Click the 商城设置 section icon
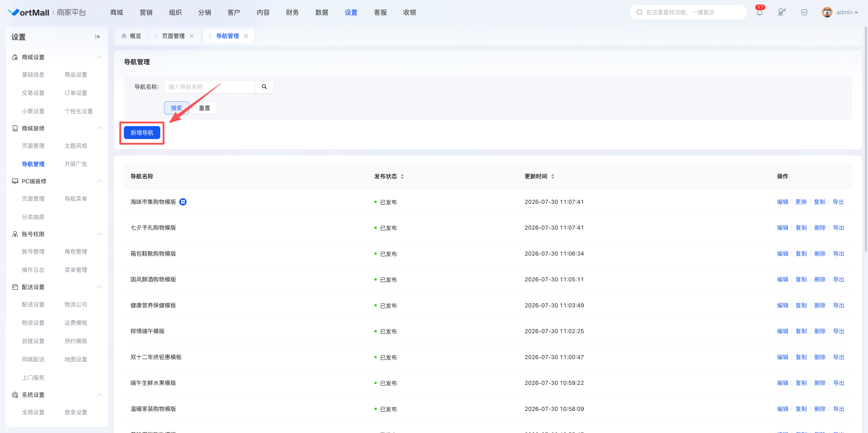868x433 pixels. (x=15, y=57)
